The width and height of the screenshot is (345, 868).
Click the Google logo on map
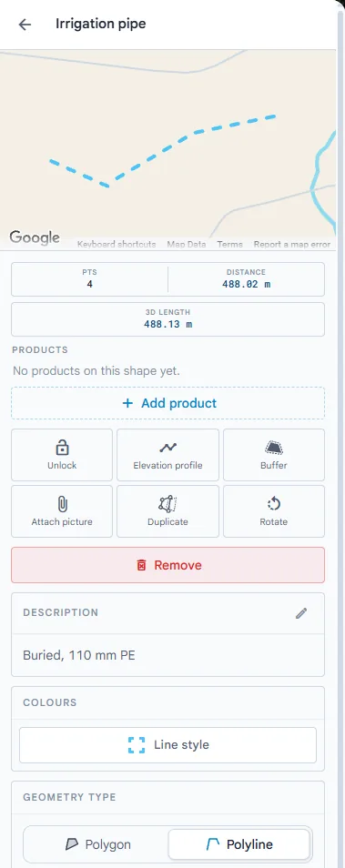click(35, 238)
